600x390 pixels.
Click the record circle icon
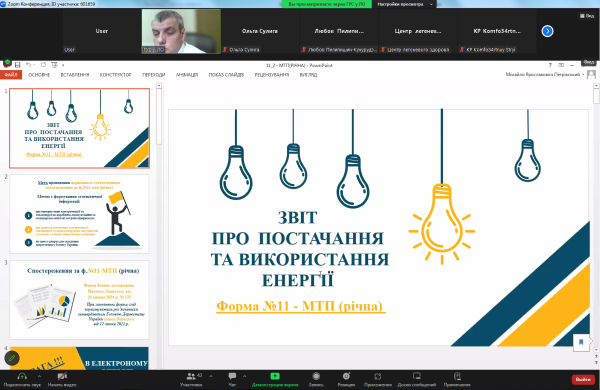click(316, 376)
